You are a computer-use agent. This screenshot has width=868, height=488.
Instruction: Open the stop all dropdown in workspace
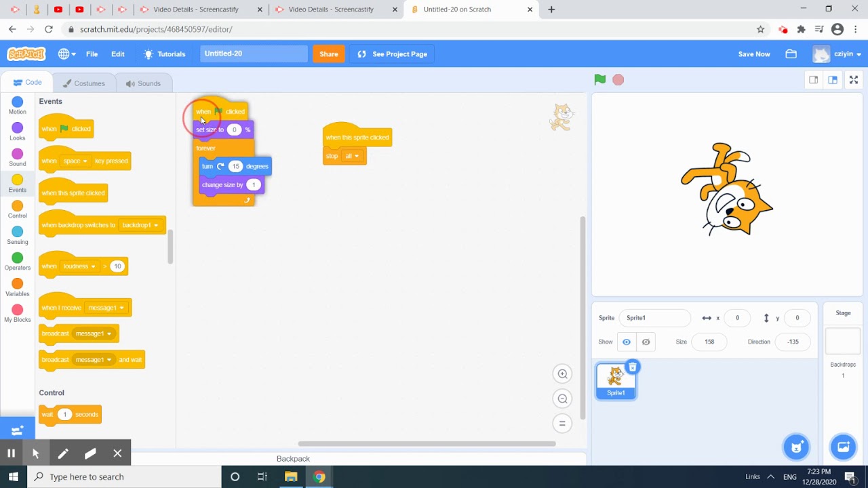pyautogui.click(x=352, y=156)
